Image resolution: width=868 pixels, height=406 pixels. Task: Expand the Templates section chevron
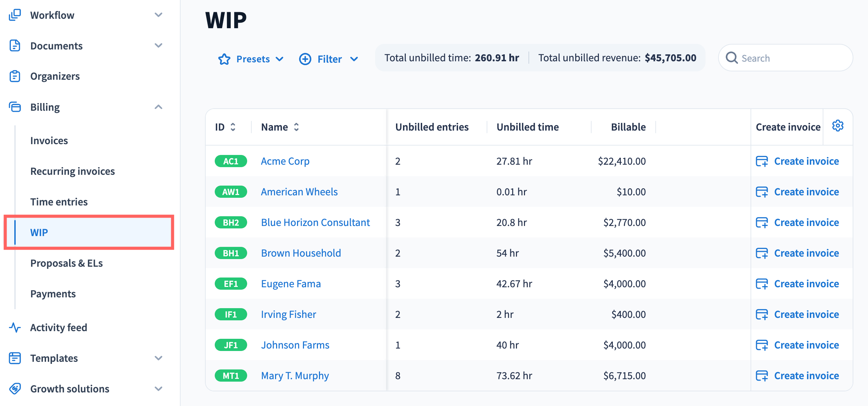(158, 358)
